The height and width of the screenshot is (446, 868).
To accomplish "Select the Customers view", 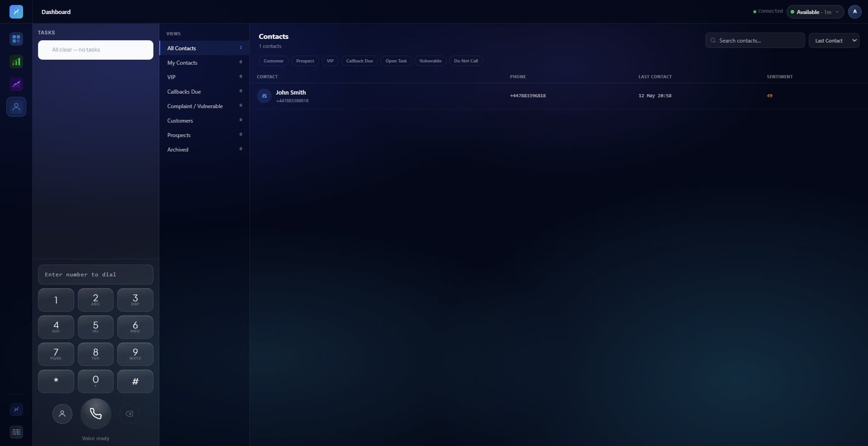I will (204, 120).
